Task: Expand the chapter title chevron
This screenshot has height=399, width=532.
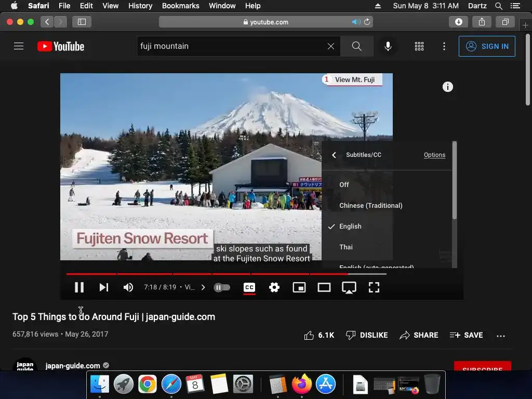Action: (203, 287)
